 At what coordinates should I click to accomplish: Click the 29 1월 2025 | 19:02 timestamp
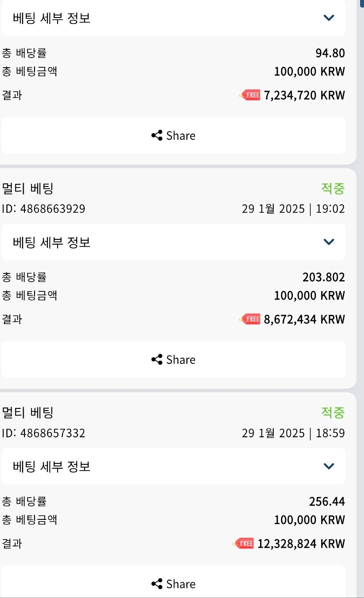click(x=293, y=209)
